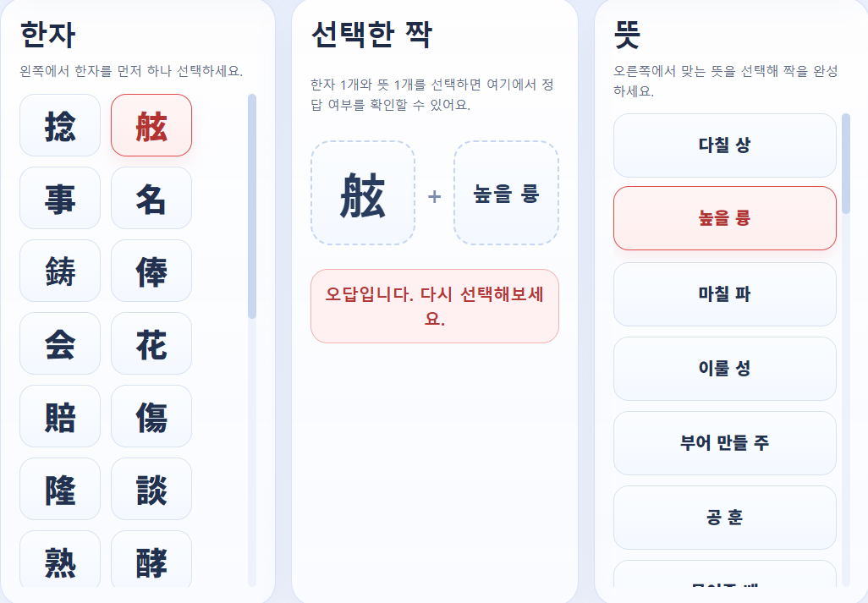Select the 傷 hanja card
868x603 pixels.
click(x=151, y=416)
